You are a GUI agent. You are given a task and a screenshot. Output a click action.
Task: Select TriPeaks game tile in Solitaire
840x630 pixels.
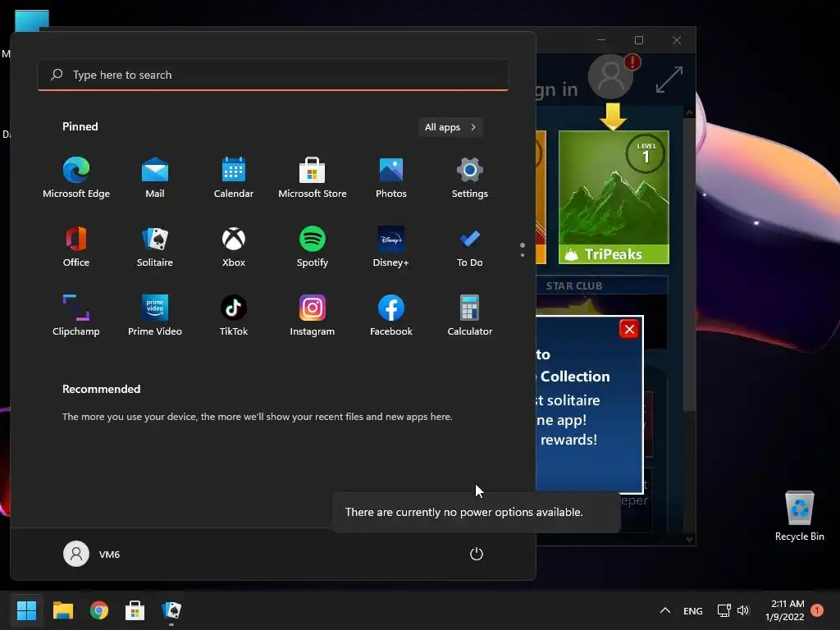[614, 197]
